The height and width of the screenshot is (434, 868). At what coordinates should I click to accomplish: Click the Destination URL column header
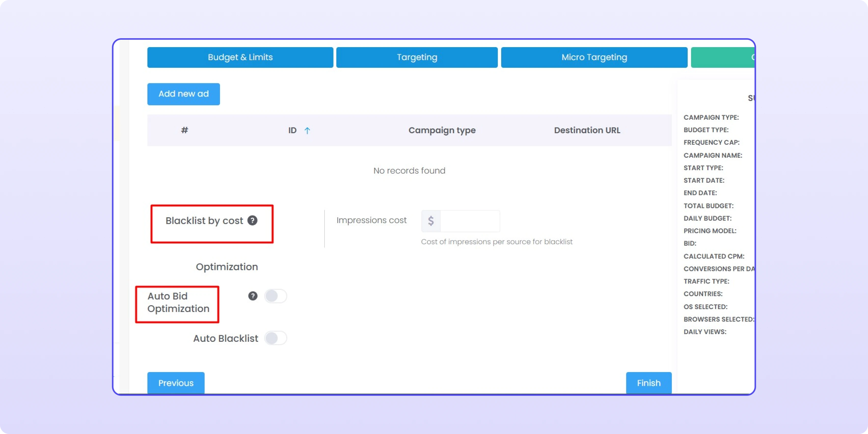(587, 130)
